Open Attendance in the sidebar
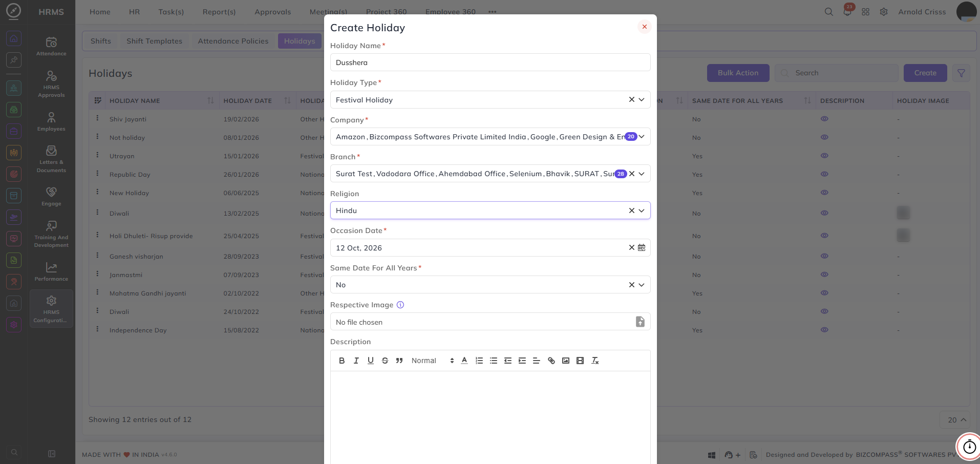980x464 pixels. point(51,46)
